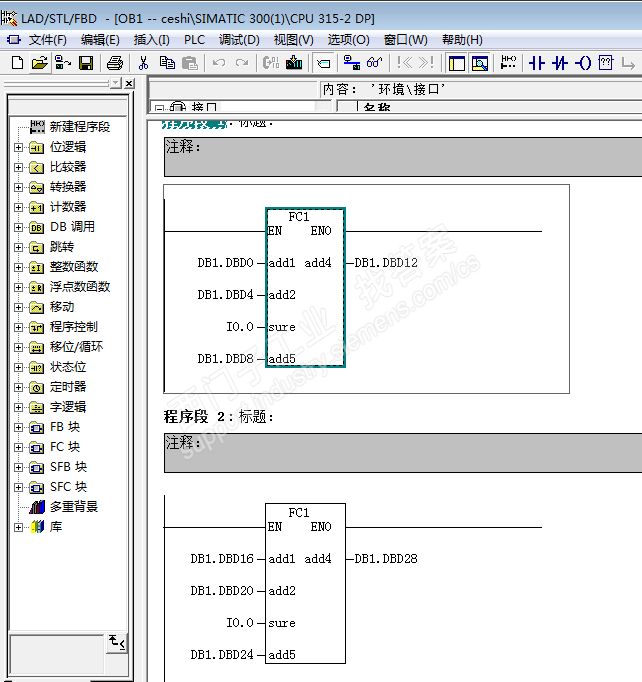Click the Cut scissors icon

pyautogui.click(x=143, y=63)
